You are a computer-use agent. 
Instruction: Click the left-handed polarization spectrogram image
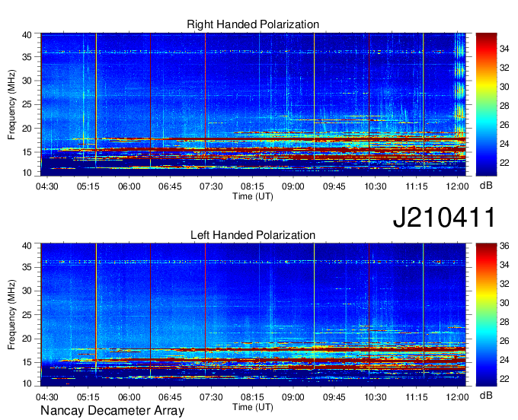click(x=253, y=315)
